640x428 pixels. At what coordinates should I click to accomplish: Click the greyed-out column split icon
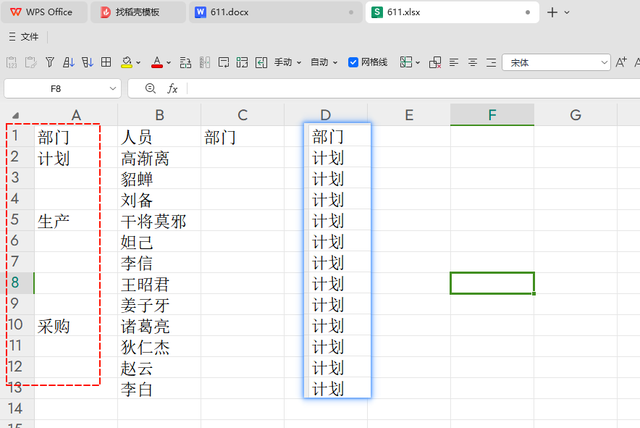(204, 62)
